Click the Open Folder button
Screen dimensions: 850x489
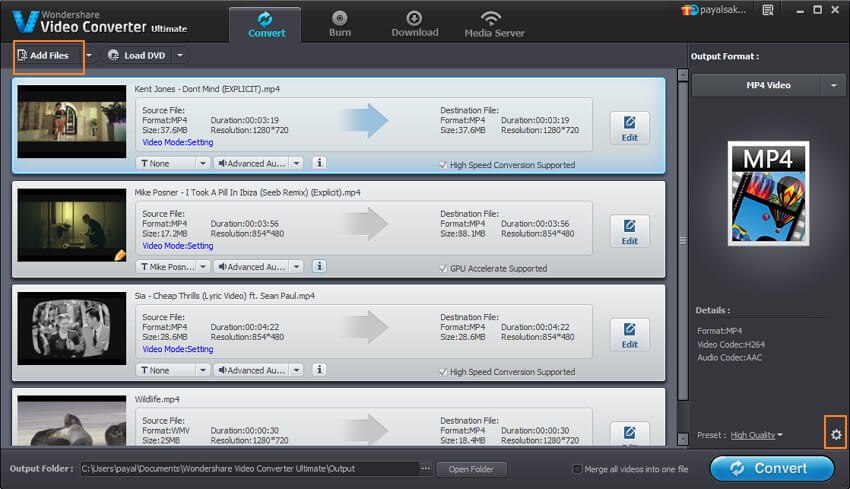pyautogui.click(x=471, y=469)
